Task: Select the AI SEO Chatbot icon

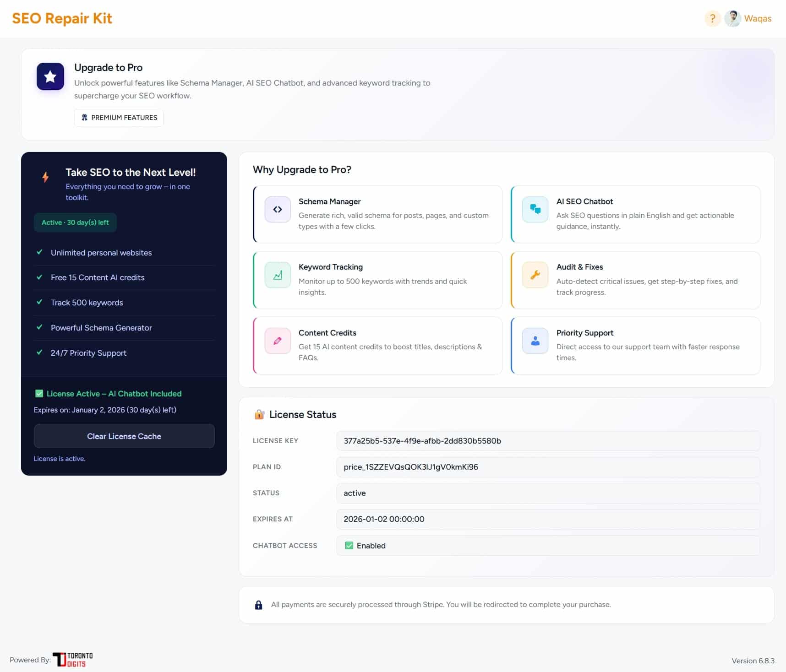Action: click(x=535, y=210)
